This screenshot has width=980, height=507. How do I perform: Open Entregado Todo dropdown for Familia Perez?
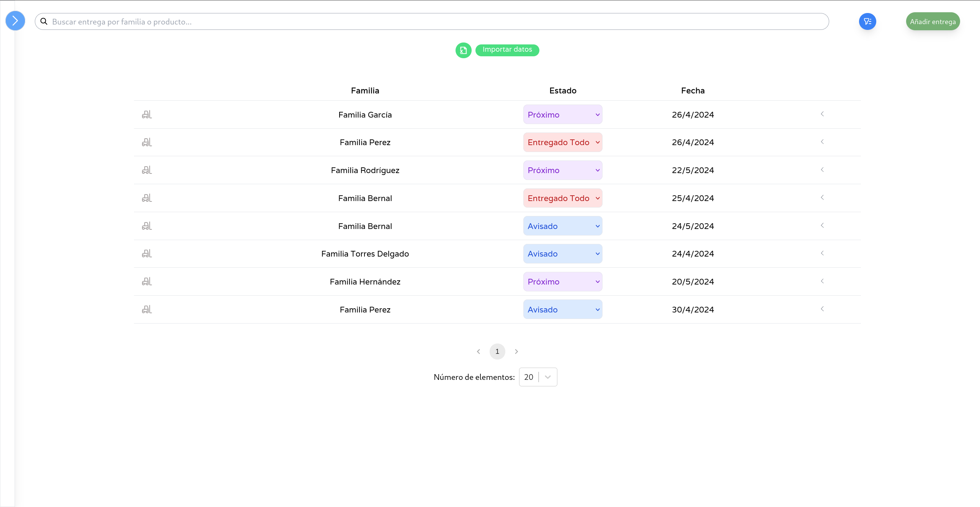coord(562,142)
